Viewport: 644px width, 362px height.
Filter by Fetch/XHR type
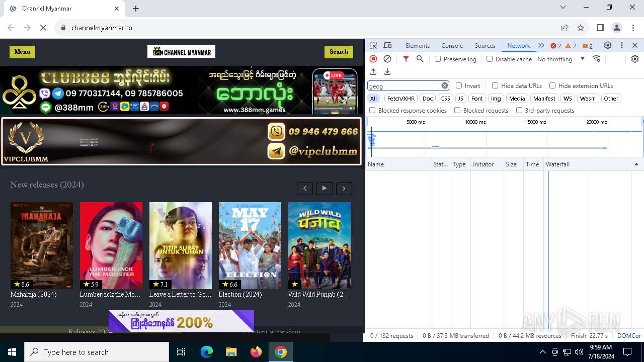click(x=401, y=99)
